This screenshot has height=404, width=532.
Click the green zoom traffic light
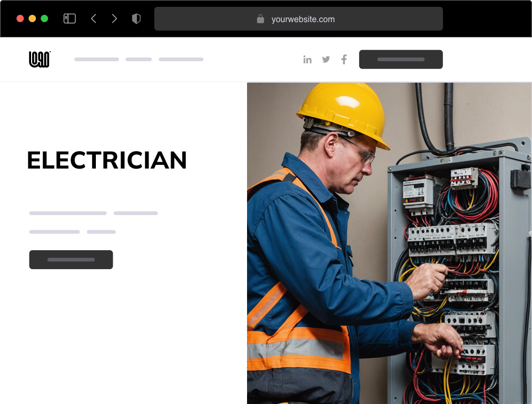coord(45,17)
